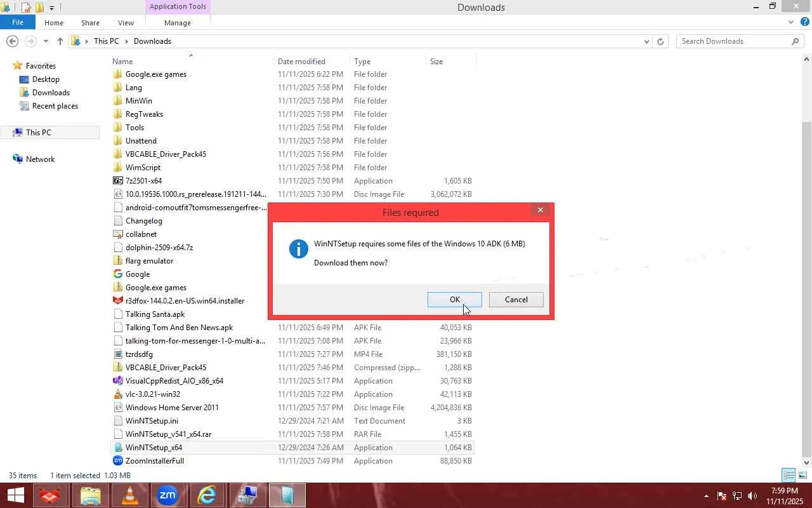Open the Recent locations dropdown arrow

click(x=46, y=41)
